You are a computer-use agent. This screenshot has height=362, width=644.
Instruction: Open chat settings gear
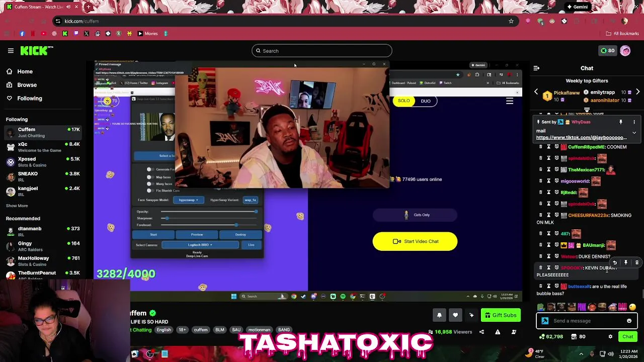tap(610, 337)
